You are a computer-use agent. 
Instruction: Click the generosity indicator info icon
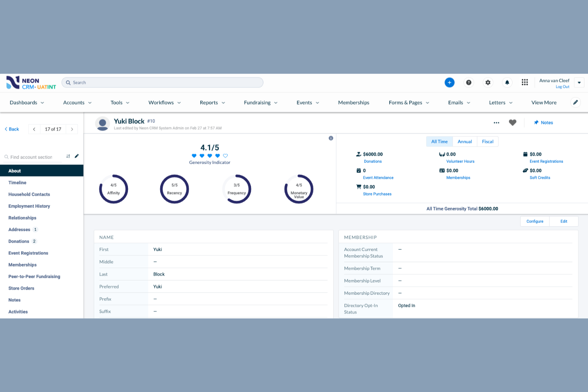[331, 138]
